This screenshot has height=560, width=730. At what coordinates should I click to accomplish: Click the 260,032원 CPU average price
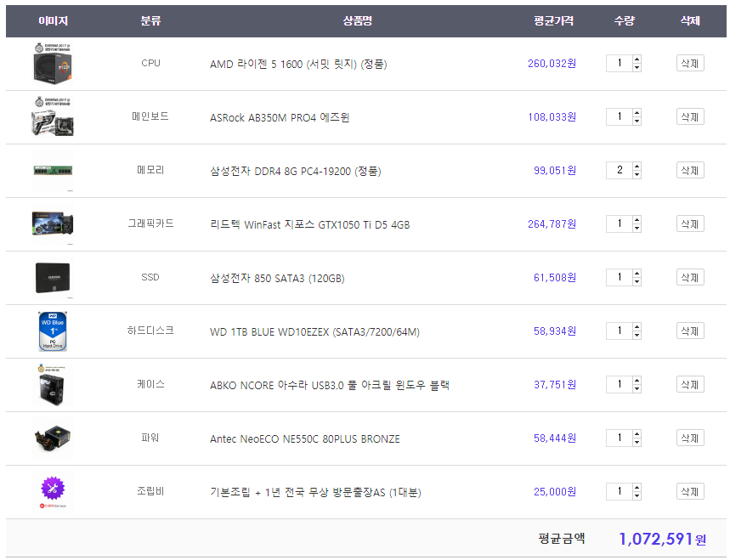click(x=552, y=64)
